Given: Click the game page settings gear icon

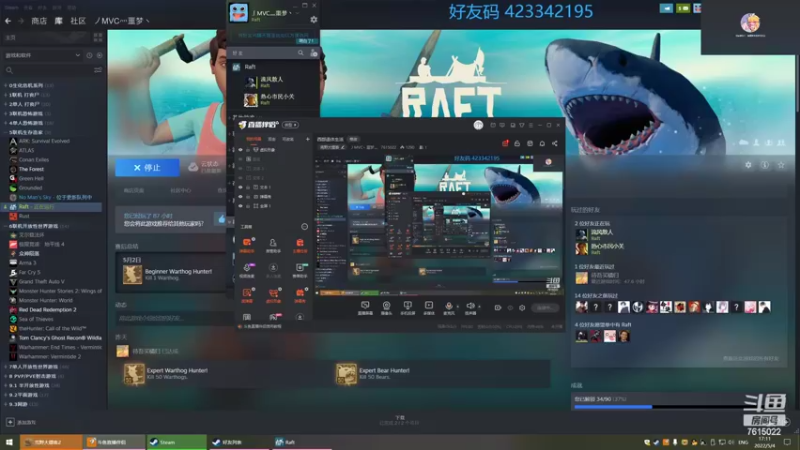Looking at the screenshot, I should 748,165.
